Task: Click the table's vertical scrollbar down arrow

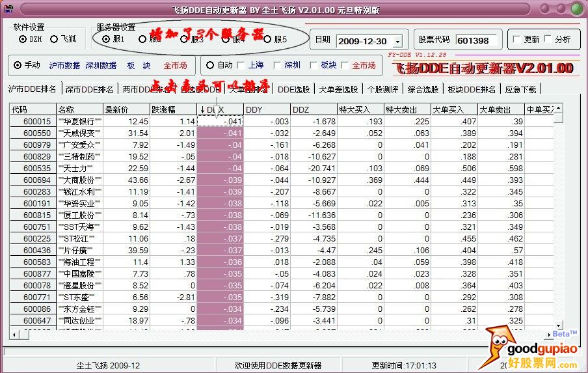Action: (x=558, y=325)
